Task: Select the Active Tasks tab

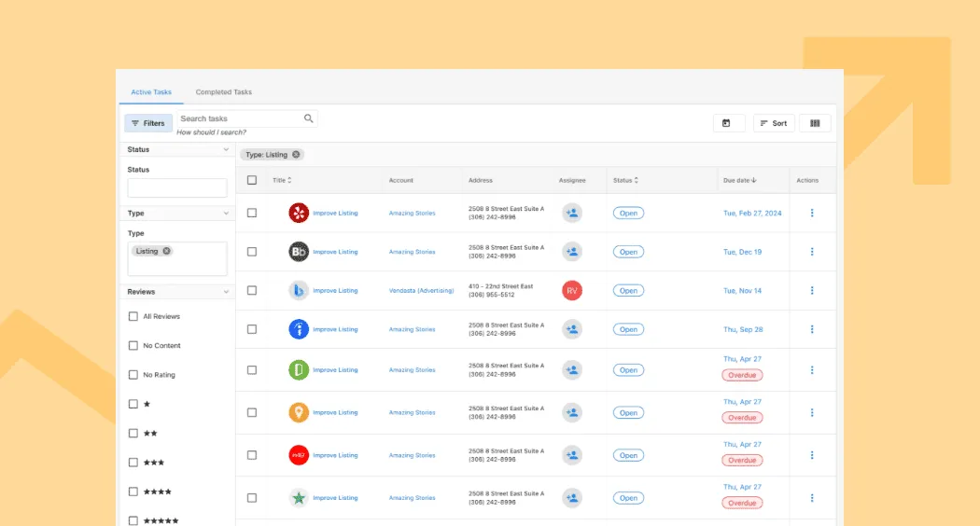Action: pos(151,92)
